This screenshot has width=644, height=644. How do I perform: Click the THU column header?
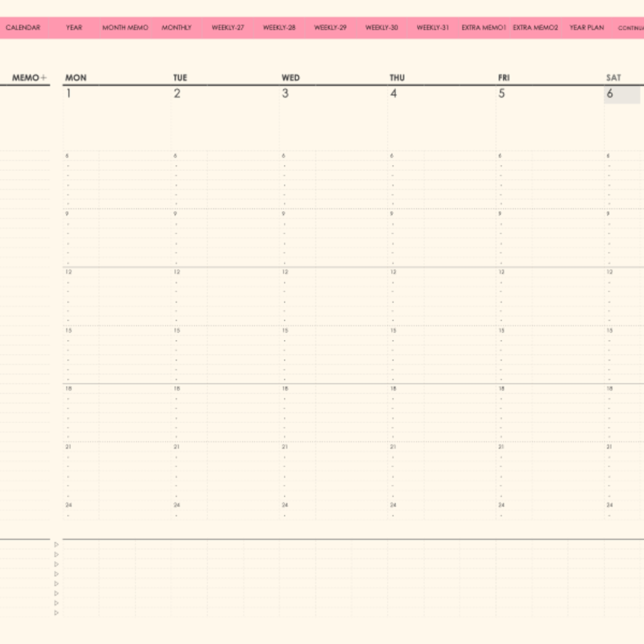coord(397,78)
